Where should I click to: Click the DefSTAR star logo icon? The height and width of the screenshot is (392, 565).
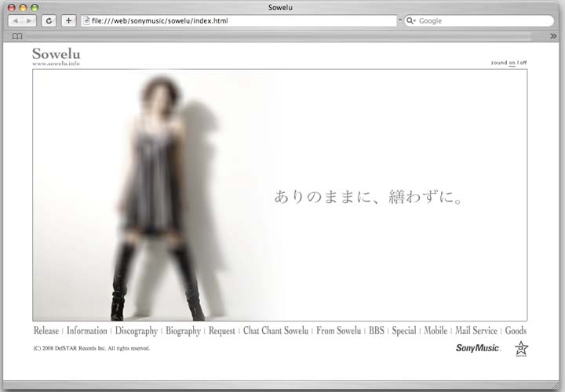[x=521, y=348]
